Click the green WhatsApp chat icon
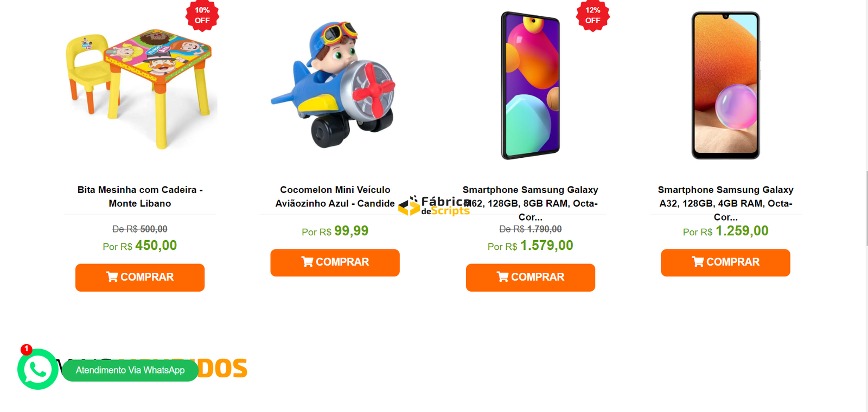Image resolution: width=868 pixels, height=412 pixels. [38, 369]
